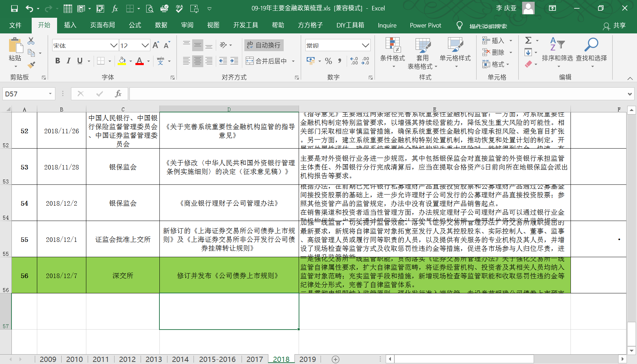Open Find and Select magnifier
Image resolution: width=637 pixels, height=364 pixels.
(591, 52)
